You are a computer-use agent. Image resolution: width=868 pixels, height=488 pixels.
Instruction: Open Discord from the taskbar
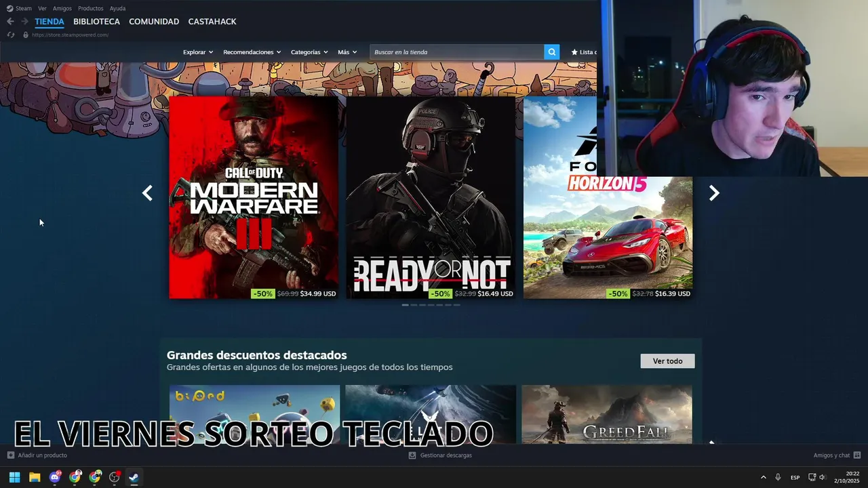(x=55, y=477)
